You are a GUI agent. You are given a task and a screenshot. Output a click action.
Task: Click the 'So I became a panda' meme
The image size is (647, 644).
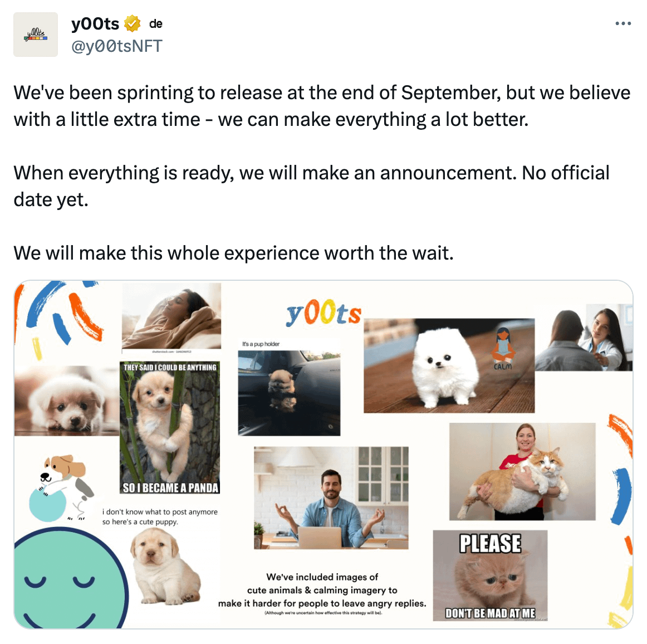click(x=170, y=428)
